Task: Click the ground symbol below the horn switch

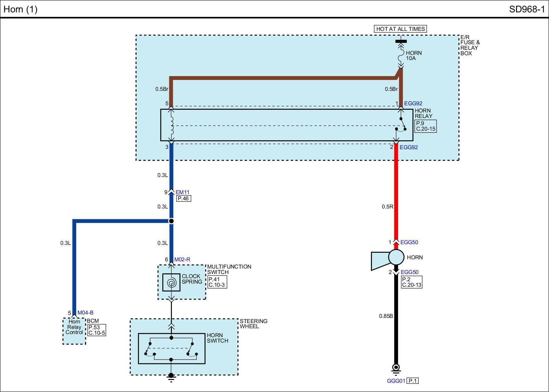Action: (x=171, y=377)
